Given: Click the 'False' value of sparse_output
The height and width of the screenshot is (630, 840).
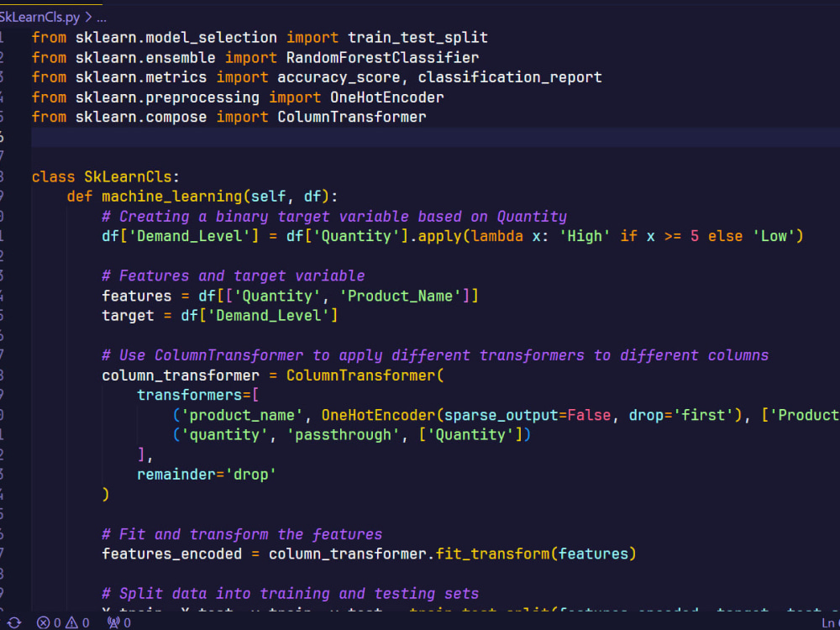Looking at the screenshot, I should (x=590, y=415).
